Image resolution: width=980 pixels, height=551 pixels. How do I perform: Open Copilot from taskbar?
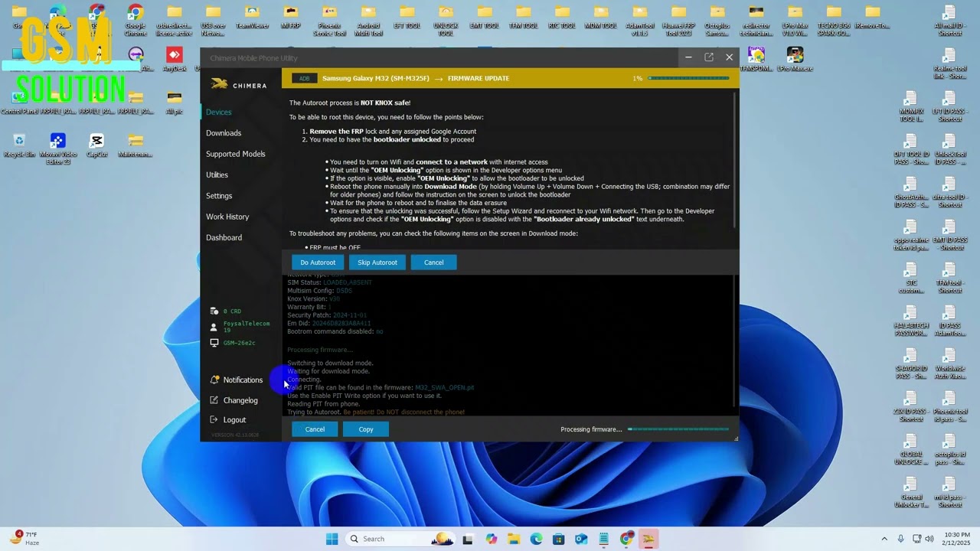point(491,539)
